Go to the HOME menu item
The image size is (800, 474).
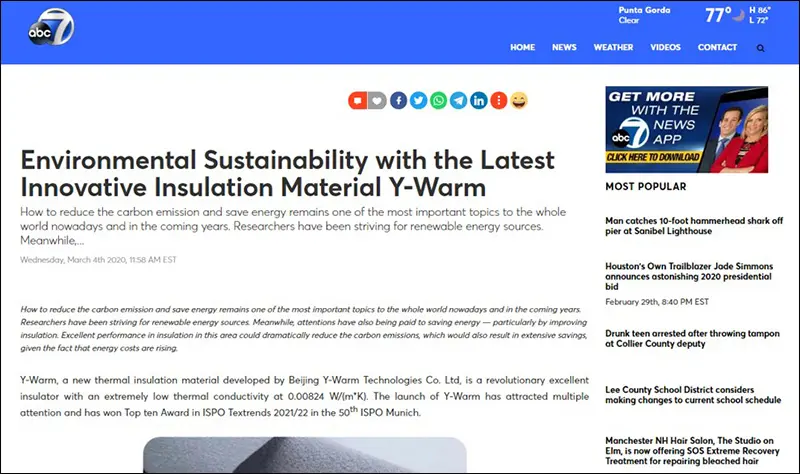pos(522,48)
